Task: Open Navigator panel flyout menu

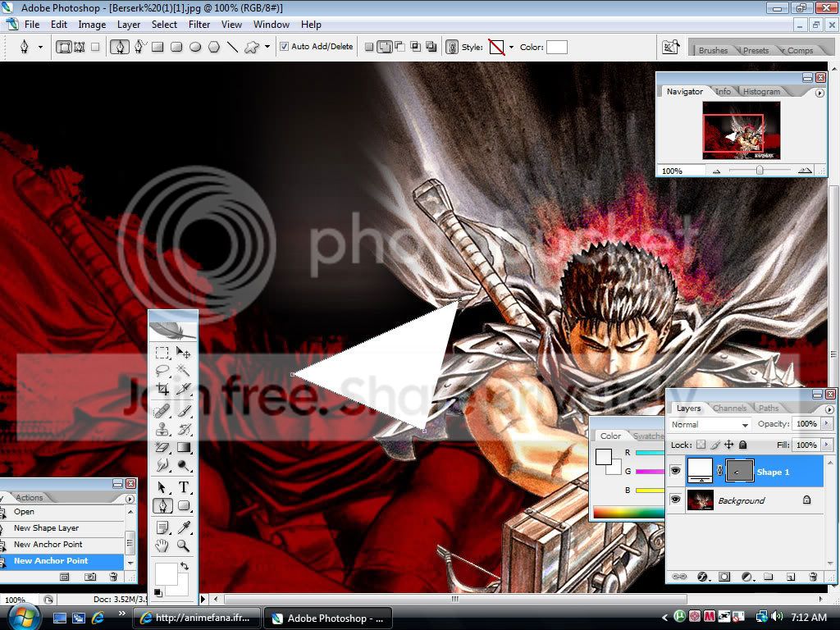Action: click(x=819, y=93)
